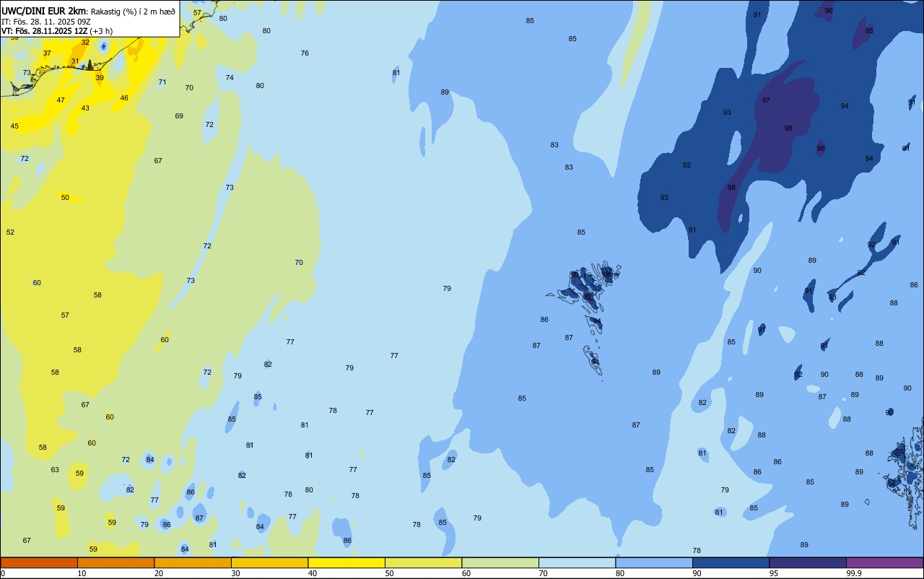The width and height of the screenshot is (924, 579).
Task: Click the humidity value 32 on map
Action: click(x=85, y=43)
